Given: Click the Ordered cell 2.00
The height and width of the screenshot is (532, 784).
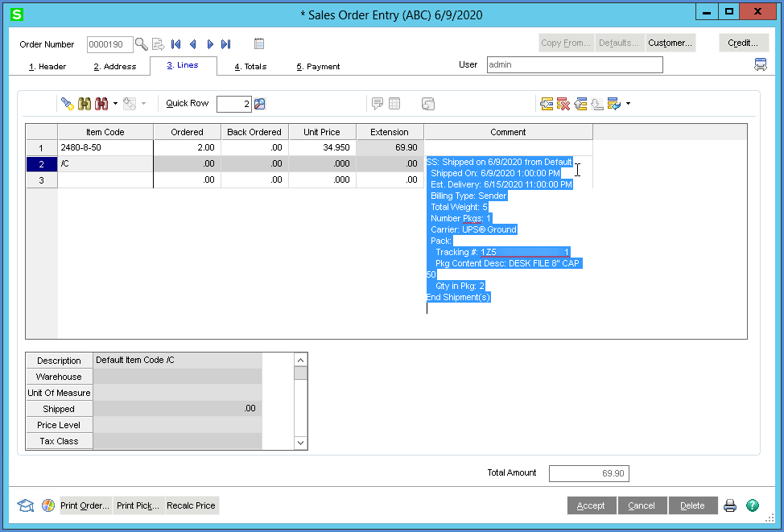Looking at the screenshot, I should 187,148.
